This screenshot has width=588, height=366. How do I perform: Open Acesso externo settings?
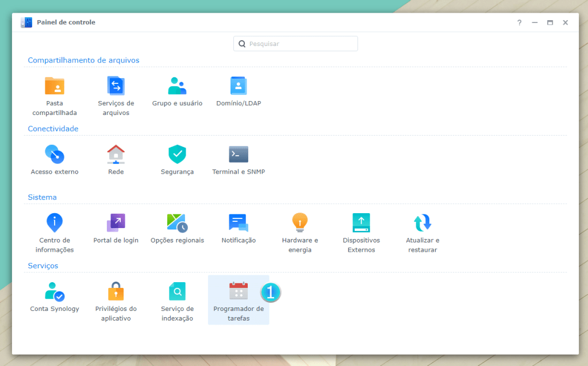coord(55,155)
